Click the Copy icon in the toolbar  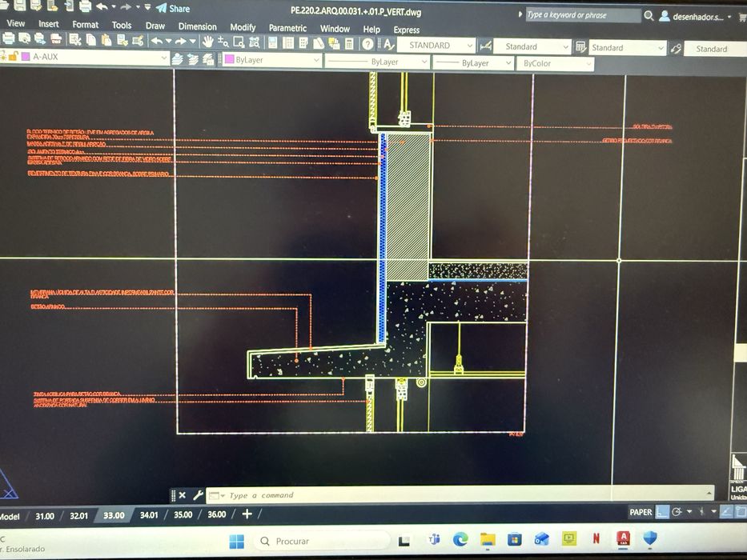[90, 40]
